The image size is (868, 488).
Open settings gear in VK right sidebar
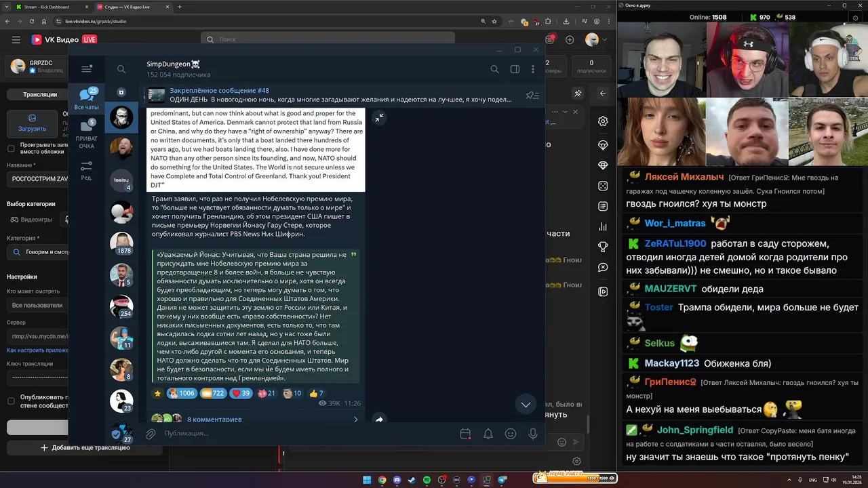[x=603, y=121]
